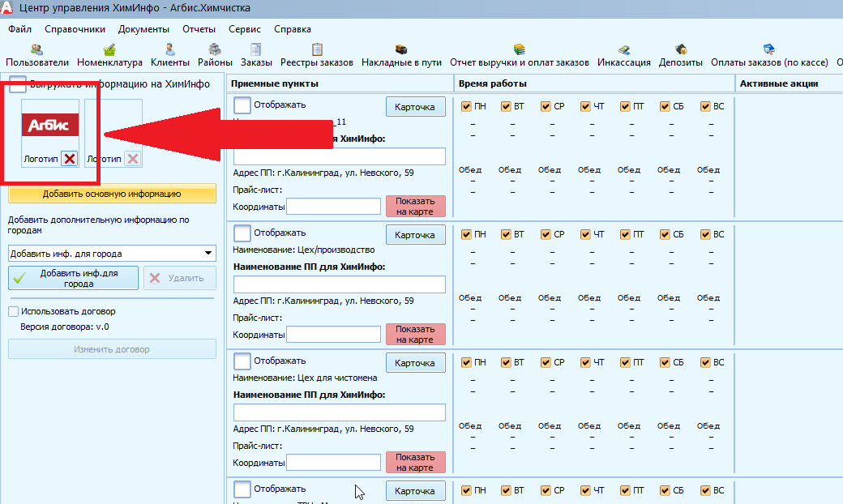Focus the ХимИнфо name field for point _11
The image size is (843, 504).
[x=340, y=156]
